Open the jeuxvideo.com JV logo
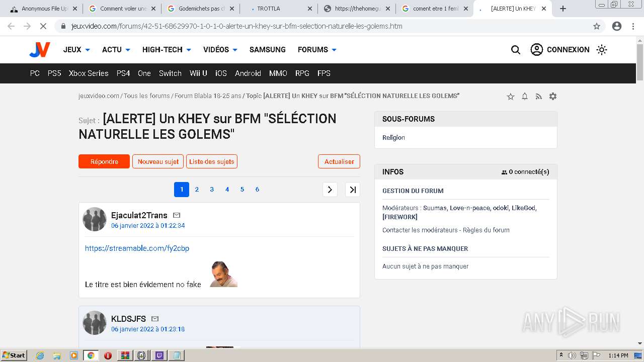 (x=40, y=50)
